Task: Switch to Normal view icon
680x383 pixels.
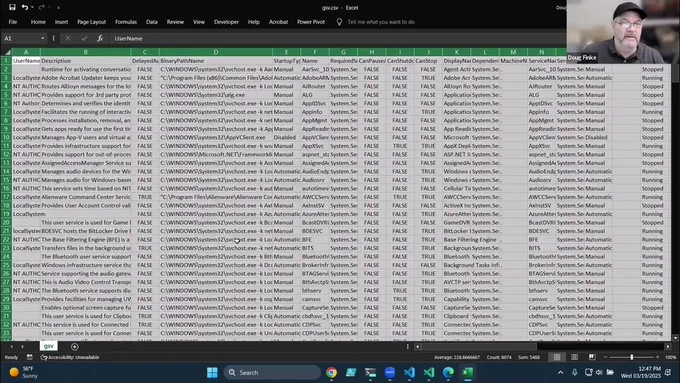Action: click(557, 357)
